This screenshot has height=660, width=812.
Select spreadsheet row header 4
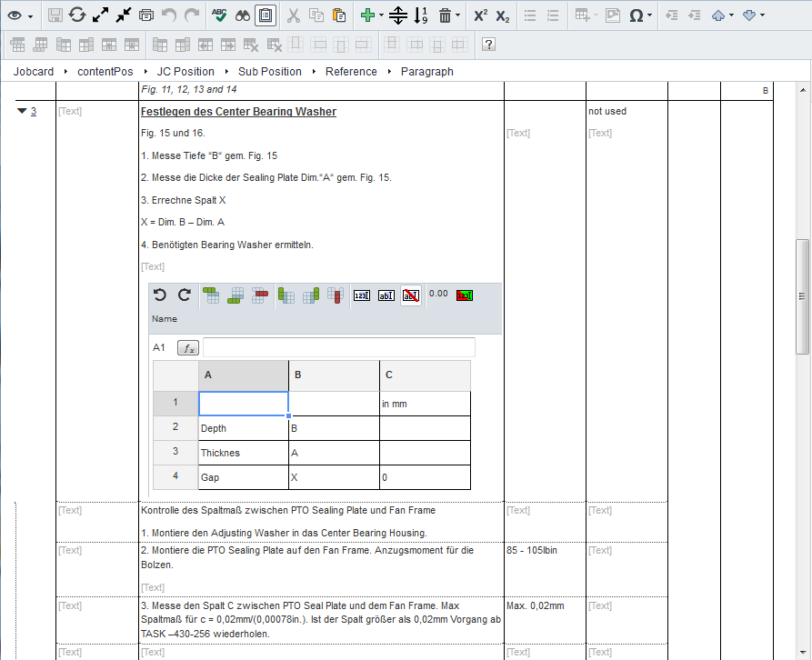(175, 476)
